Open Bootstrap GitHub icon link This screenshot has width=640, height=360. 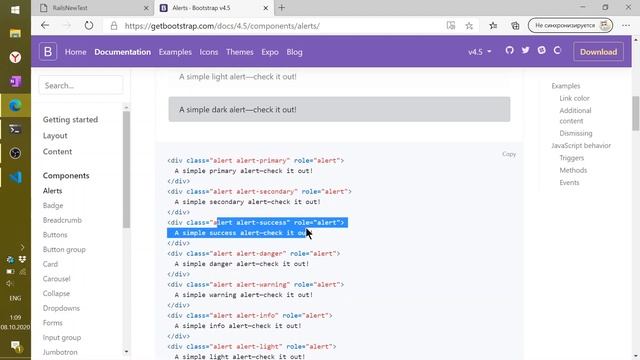coord(509,50)
